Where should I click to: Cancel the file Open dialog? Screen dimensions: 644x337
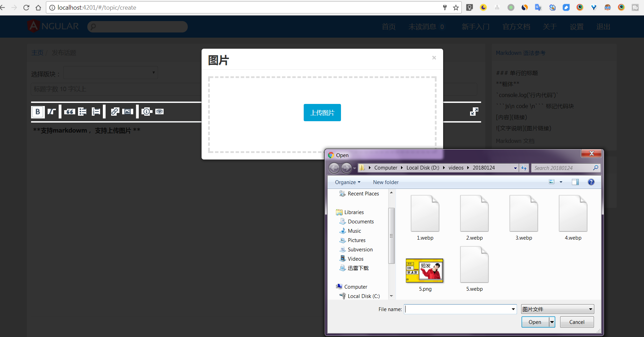tap(577, 322)
